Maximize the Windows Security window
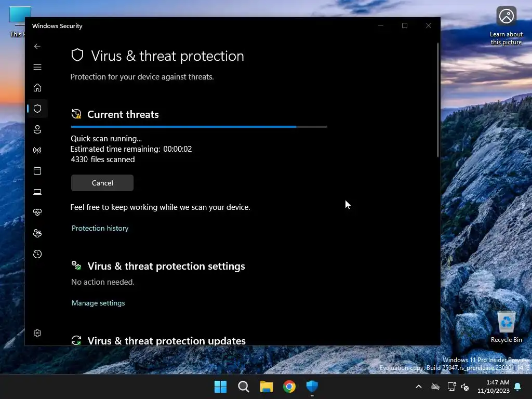The height and width of the screenshot is (399, 532). click(404, 26)
